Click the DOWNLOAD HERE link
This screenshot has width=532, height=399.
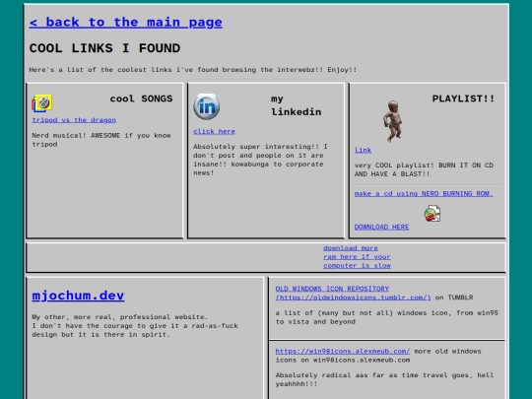click(381, 227)
